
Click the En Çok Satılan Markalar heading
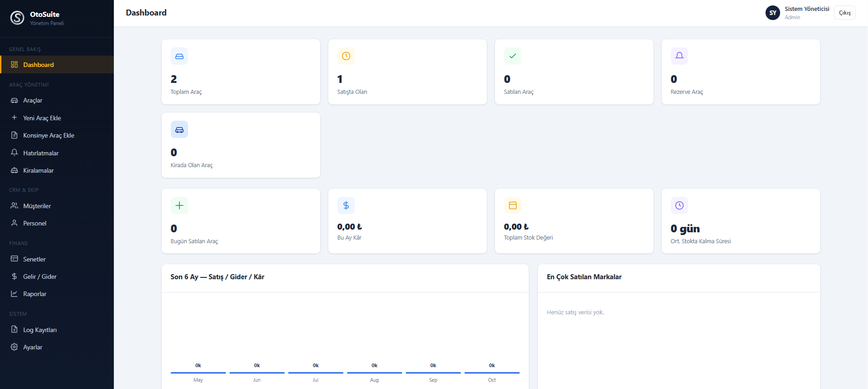tap(584, 277)
